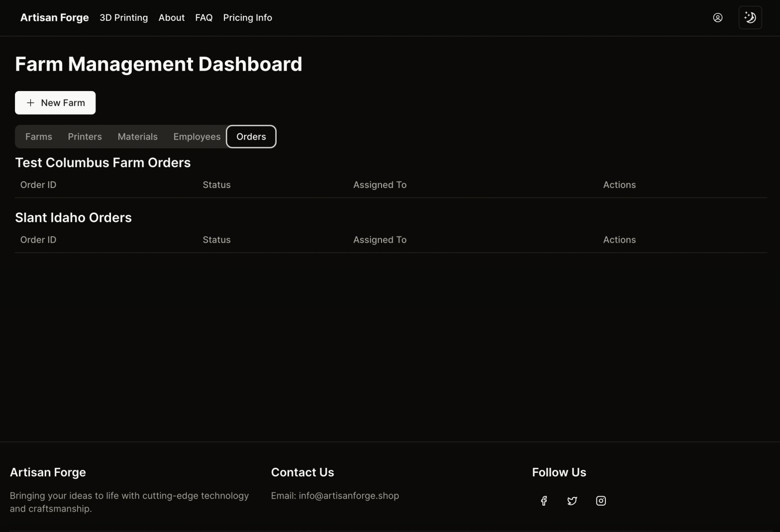Open the user account profile icon
The width and height of the screenshot is (780, 532).
click(x=717, y=18)
